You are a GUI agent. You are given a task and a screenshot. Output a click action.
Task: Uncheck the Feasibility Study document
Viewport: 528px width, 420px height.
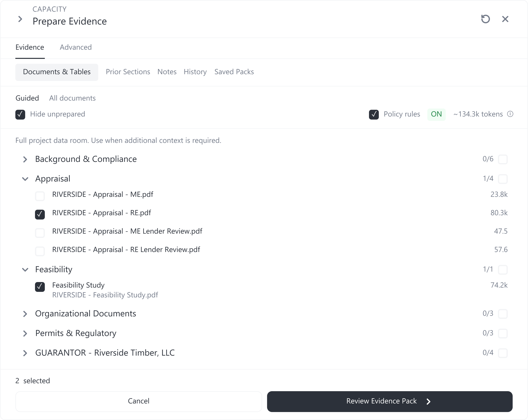[x=40, y=287]
